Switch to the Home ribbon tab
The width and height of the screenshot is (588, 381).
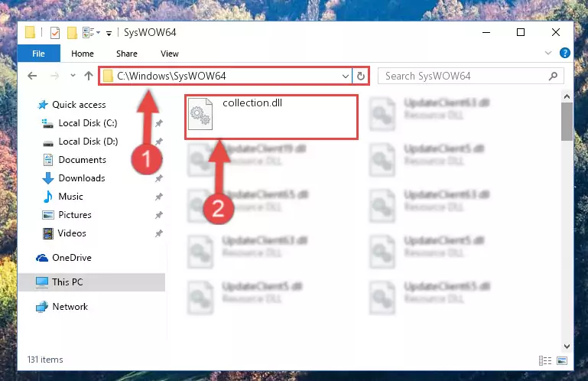click(83, 54)
